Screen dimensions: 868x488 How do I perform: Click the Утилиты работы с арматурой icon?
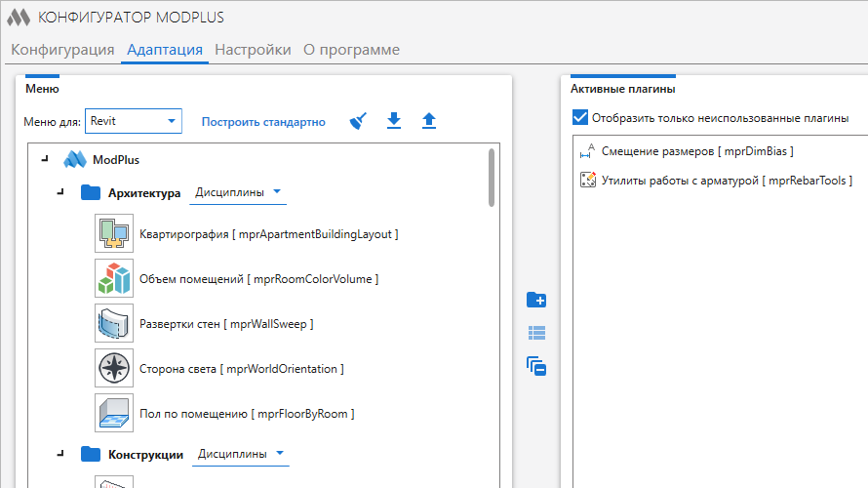coord(587,180)
